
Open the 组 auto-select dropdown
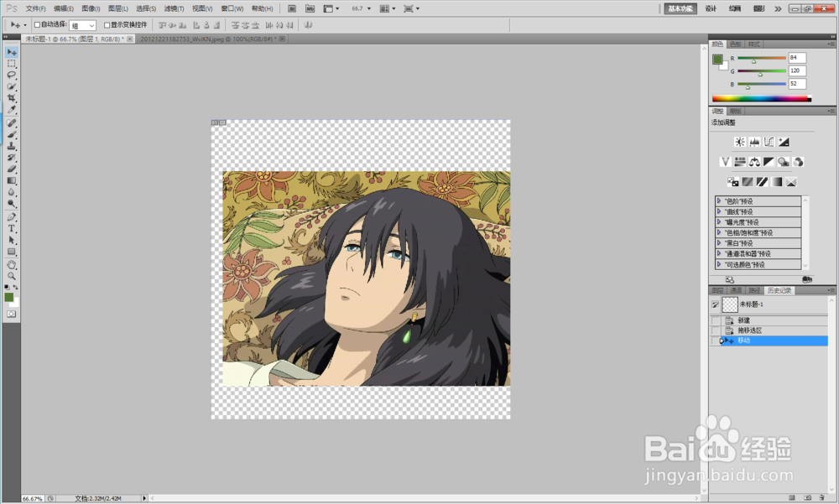tap(83, 25)
